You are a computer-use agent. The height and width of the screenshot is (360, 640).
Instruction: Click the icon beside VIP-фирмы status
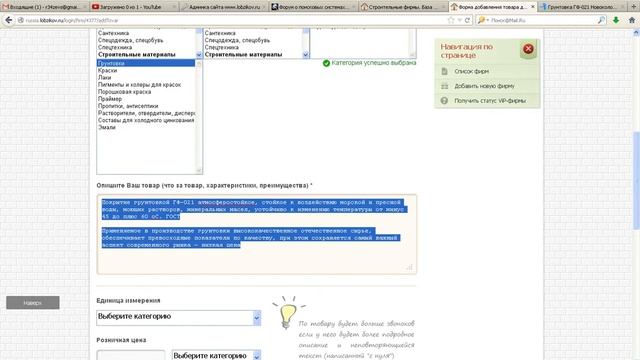(444, 100)
